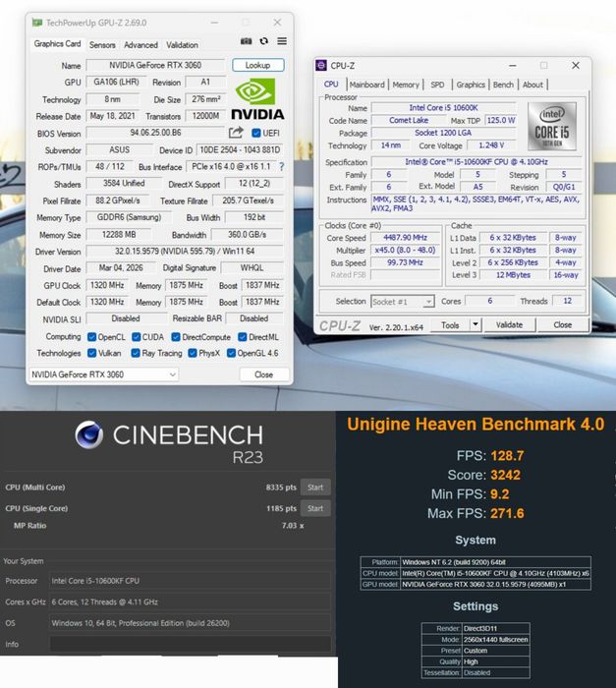This screenshot has height=688, width=616.
Task: Click the Tools button in CPU-Z
Action: pos(450,325)
